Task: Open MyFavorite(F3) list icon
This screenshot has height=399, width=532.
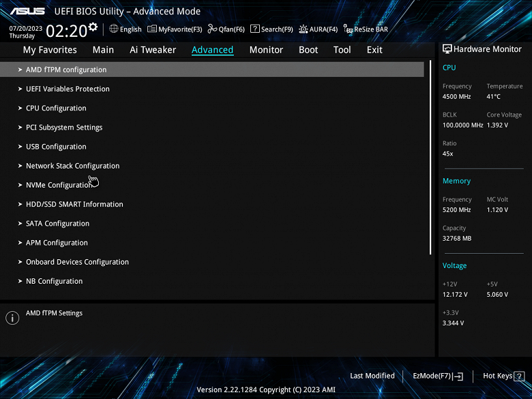Action: pyautogui.click(x=151, y=29)
